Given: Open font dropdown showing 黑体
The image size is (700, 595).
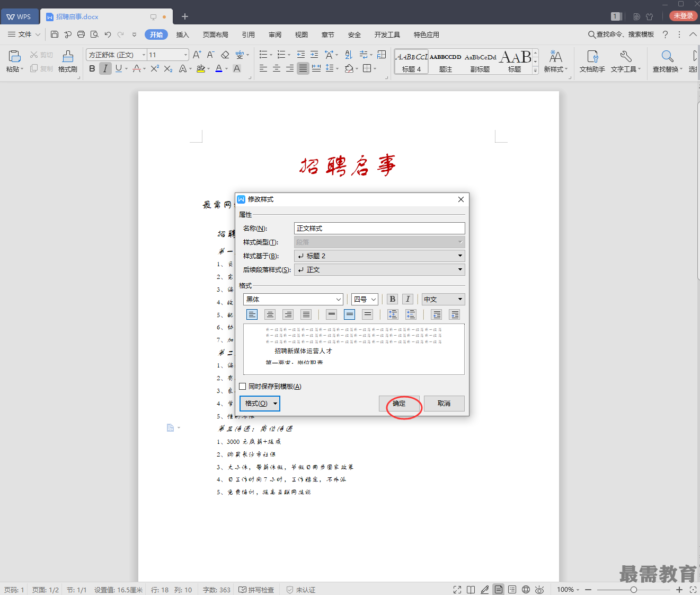Looking at the screenshot, I should pos(293,299).
